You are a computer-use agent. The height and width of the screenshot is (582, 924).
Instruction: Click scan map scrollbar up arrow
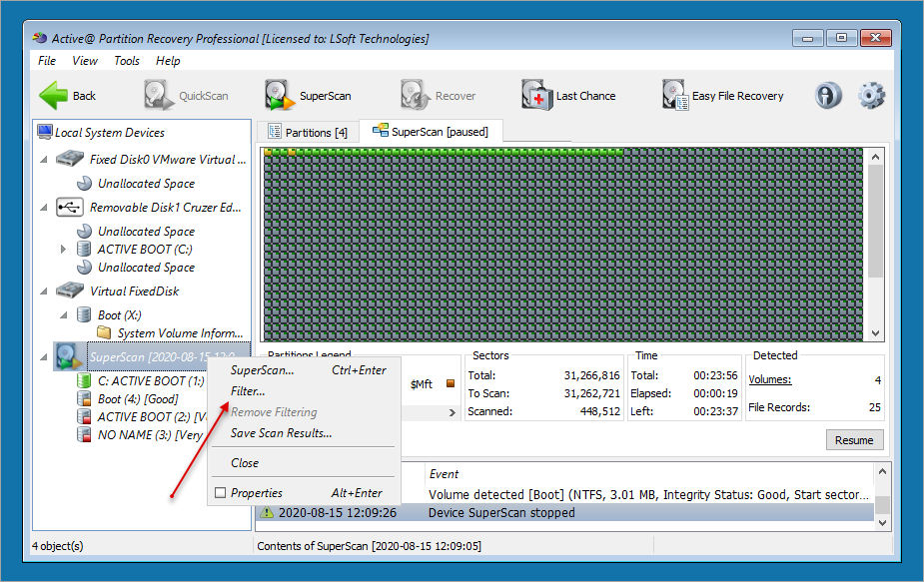pyautogui.click(x=875, y=157)
